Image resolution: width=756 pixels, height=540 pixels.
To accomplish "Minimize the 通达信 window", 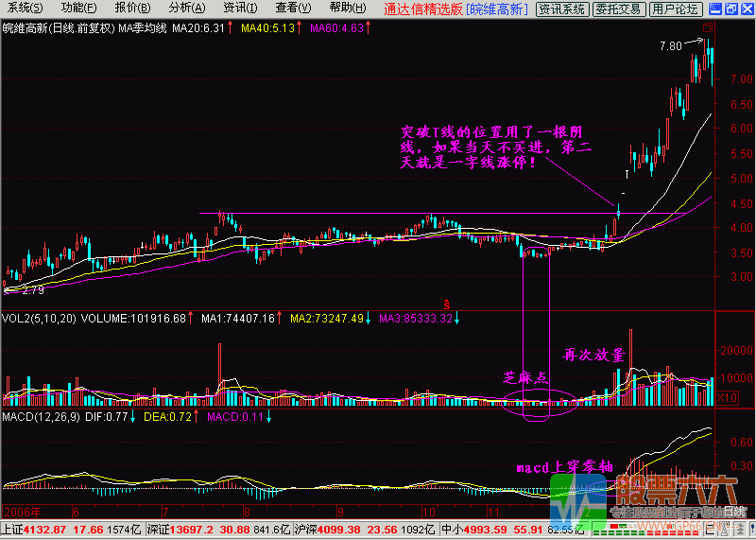I will pos(716,9).
